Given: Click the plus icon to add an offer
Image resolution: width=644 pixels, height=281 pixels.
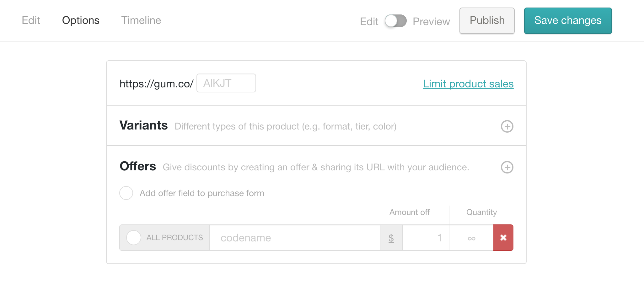Looking at the screenshot, I should point(507,167).
